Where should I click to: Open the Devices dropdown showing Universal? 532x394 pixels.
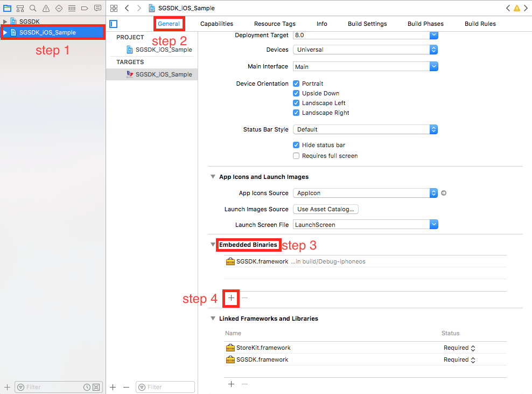[366, 50]
